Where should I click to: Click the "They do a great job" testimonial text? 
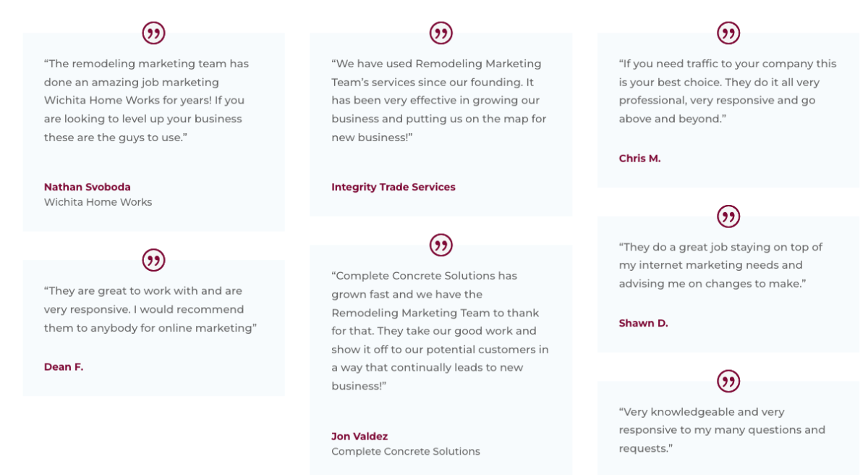point(720,265)
